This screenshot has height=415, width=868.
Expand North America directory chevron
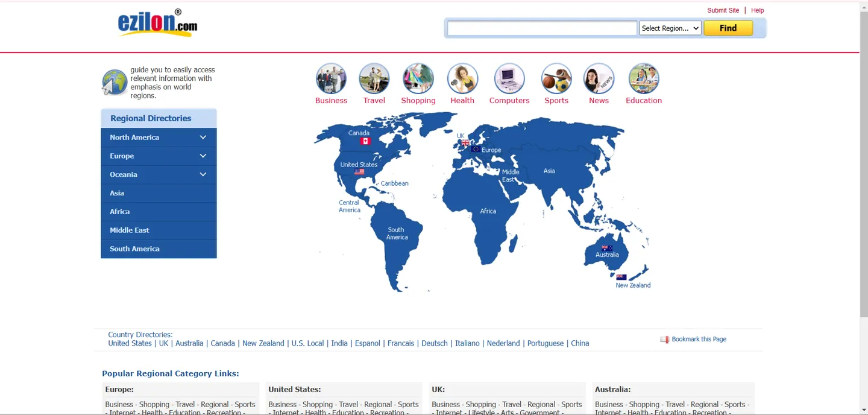point(203,138)
